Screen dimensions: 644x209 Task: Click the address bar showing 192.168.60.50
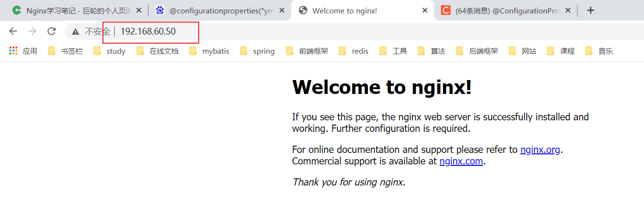point(354,32)
